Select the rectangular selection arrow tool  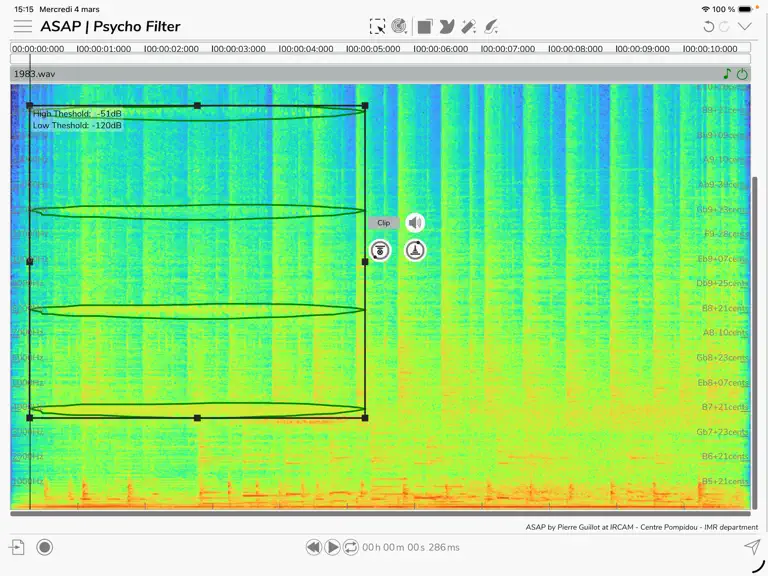point(377,26)
